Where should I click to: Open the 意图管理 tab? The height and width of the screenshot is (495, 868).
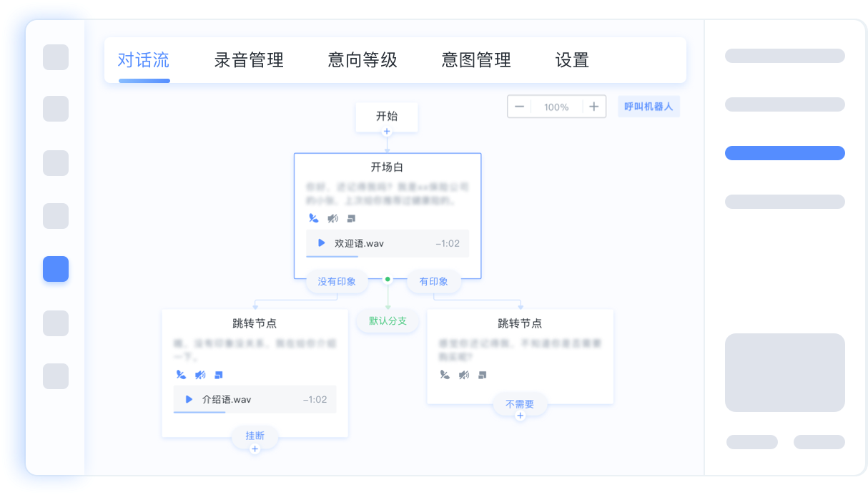[476, 60]
